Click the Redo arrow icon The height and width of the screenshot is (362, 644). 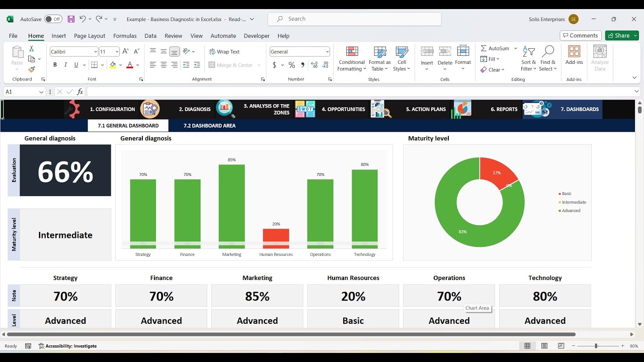point(99,19)
